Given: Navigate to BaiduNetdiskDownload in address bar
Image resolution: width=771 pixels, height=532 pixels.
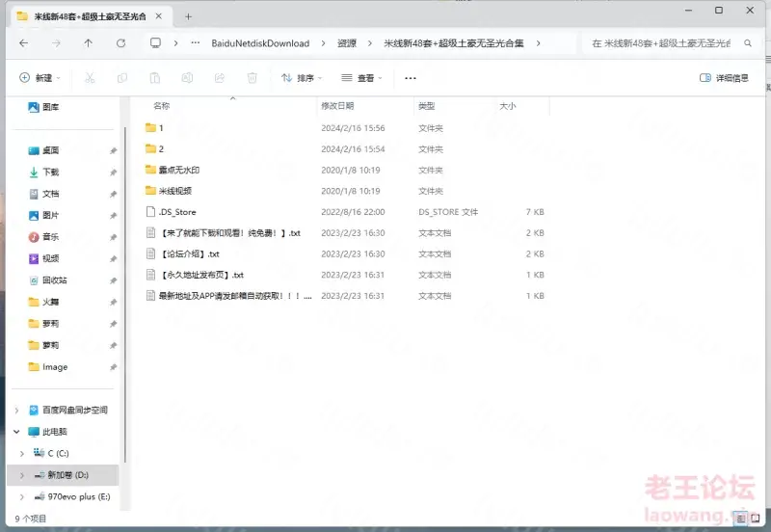Looking at the screenshot, I should click(260, 43).
